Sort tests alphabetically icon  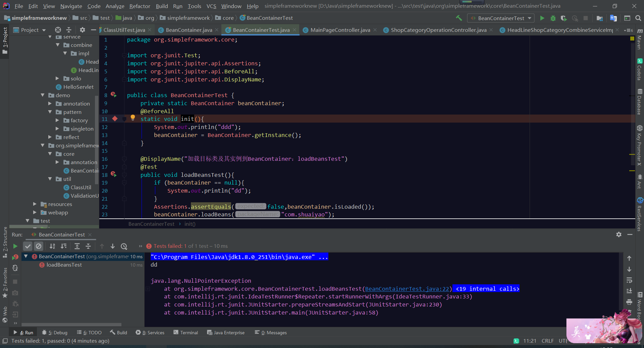(52, 246)
